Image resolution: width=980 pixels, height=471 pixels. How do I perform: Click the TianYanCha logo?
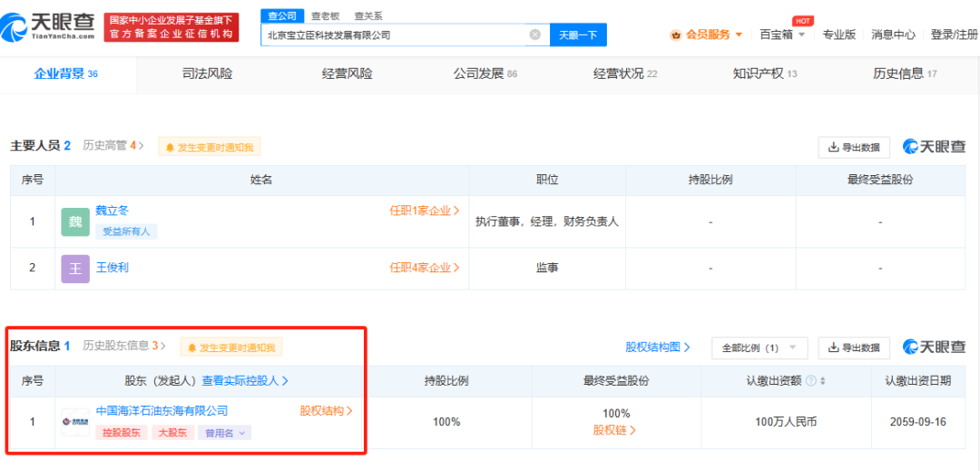(49, 26)
